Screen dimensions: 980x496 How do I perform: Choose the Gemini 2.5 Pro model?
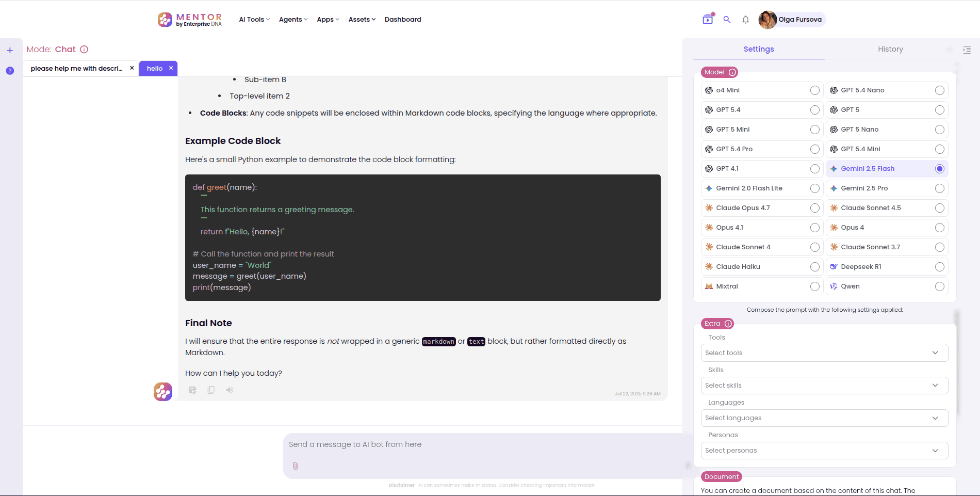coord(887,188)
